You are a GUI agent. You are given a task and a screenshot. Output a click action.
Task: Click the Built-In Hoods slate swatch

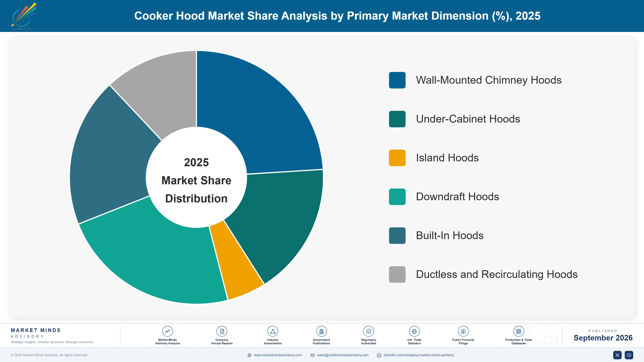397,236
